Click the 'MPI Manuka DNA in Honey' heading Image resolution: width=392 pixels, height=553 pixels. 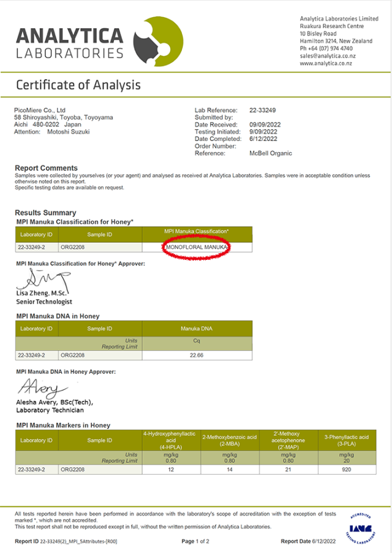click(58, 316)
